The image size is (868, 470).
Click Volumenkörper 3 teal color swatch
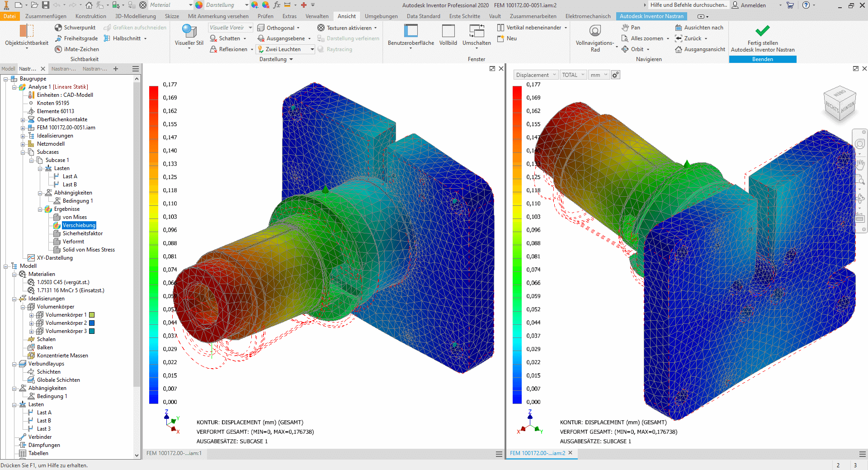coord(92,331)
